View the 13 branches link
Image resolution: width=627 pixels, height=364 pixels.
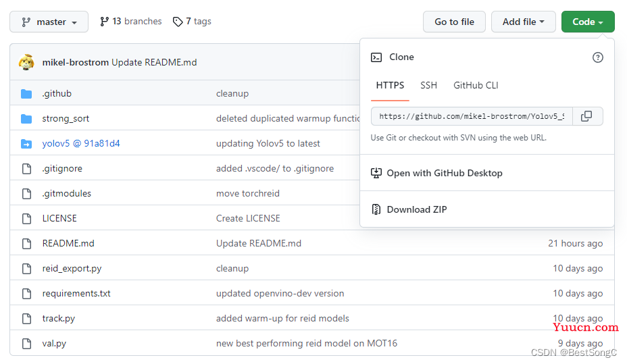[131, 21]
